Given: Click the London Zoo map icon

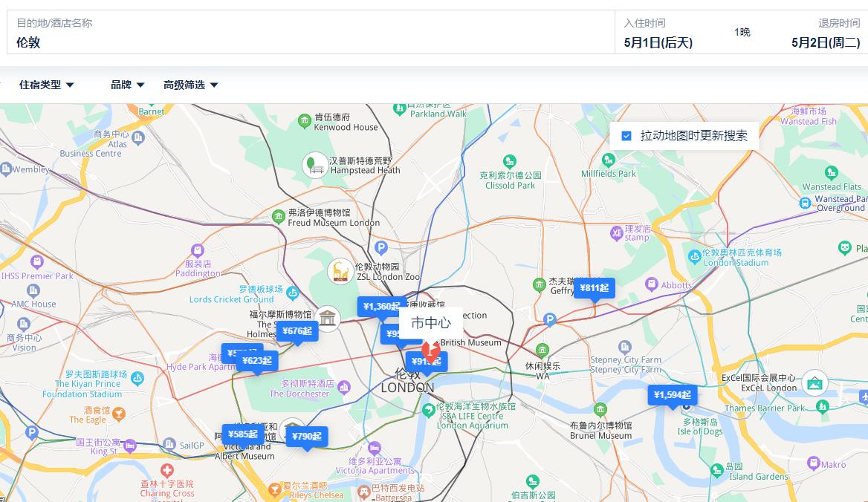Looking at the screenshot, I should [x=340, y=272].
